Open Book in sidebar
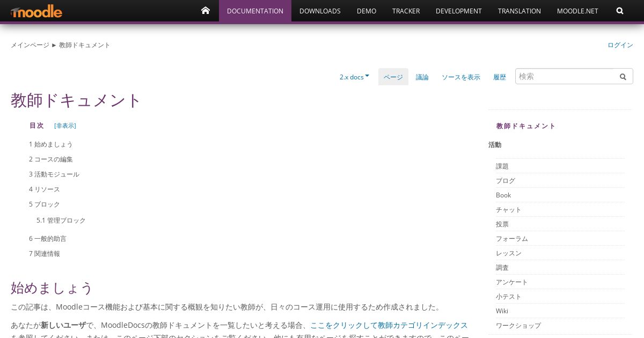Image resolution: width=644 pixels, height=338 pixels. point(503,195)
